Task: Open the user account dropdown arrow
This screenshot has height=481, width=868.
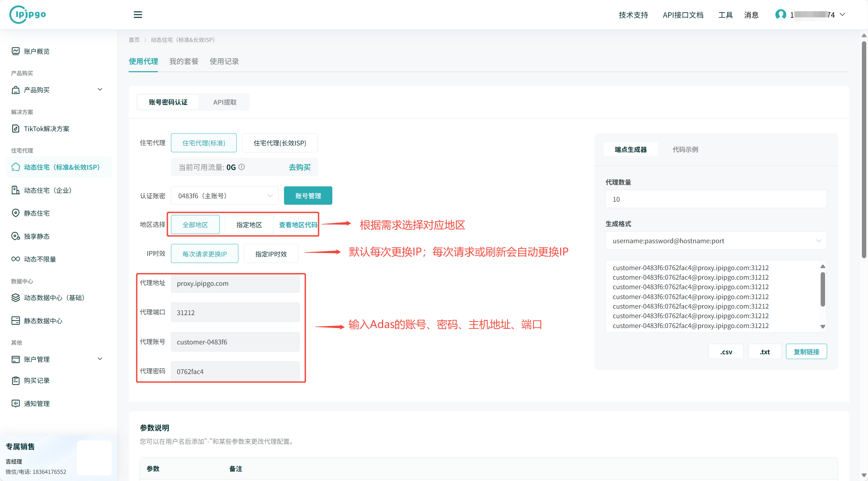Action: click(842, 15)
